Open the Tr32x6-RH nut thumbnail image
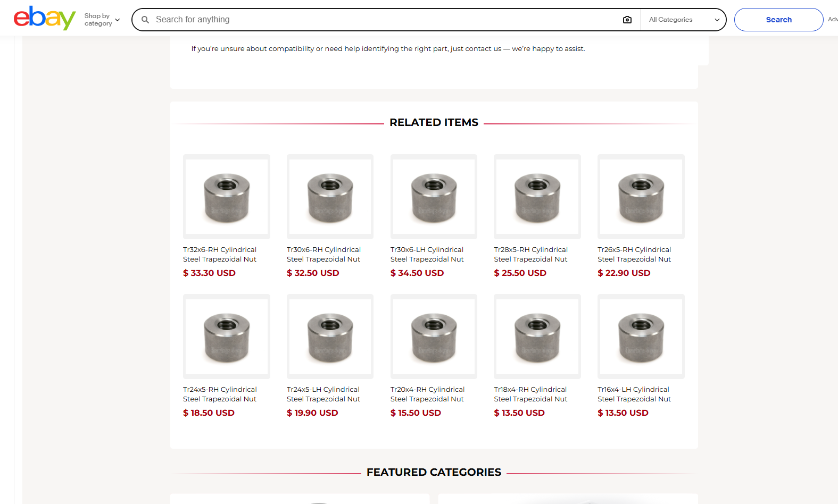Image resolution: width=838 pixels, height=504 pixels. (227, 197)
